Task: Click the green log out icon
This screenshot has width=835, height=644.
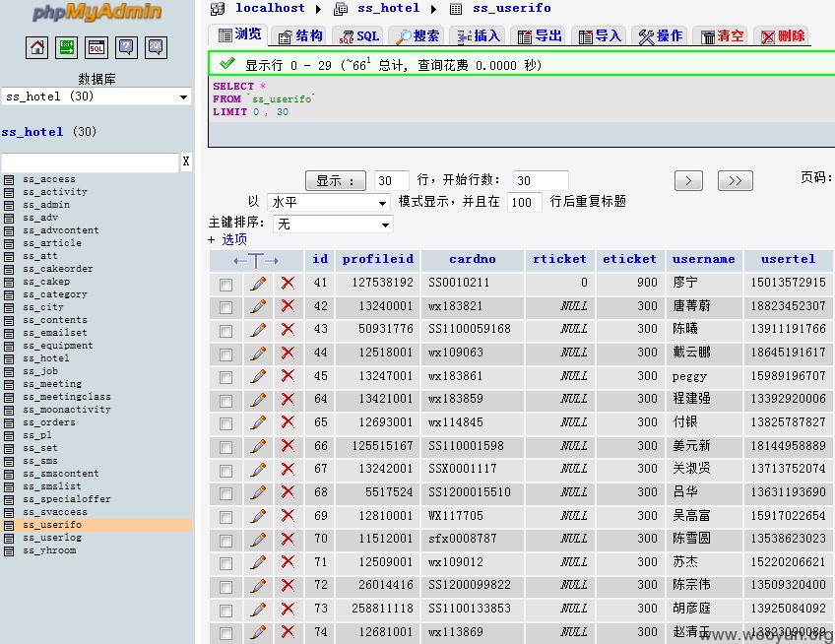Action: 67,48
